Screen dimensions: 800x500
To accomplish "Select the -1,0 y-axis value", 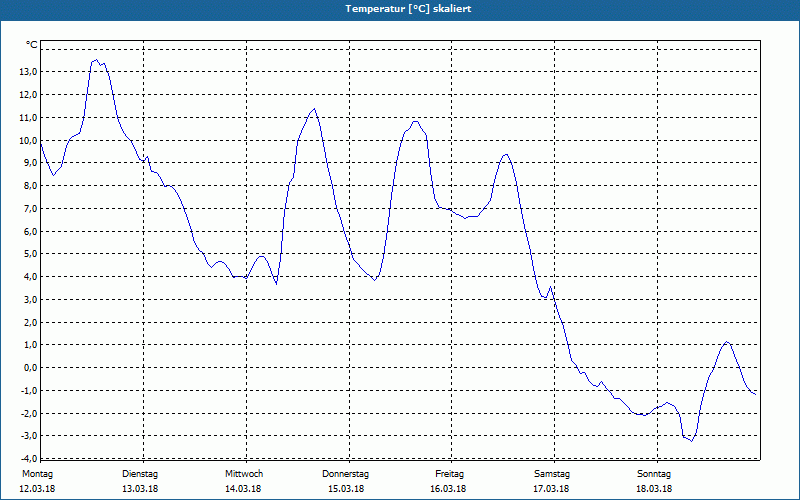I will tap(29, 391).
